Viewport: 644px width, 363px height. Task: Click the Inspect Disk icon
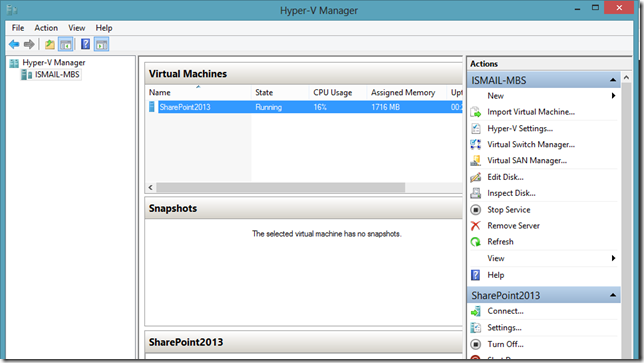point(476,193)
